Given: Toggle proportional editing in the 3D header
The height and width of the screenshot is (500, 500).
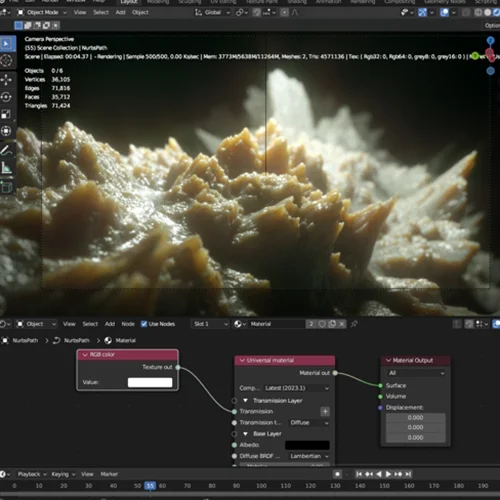Looking at the screenshot, I should point(284,13).
